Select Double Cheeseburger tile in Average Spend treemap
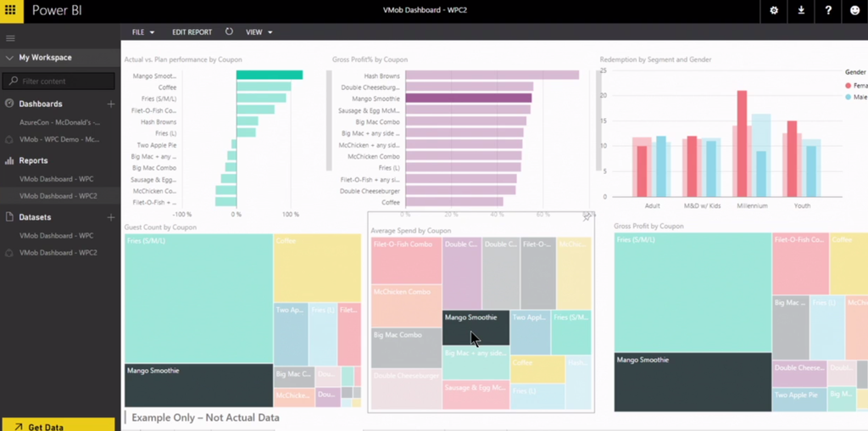 (x=406, y=389)
